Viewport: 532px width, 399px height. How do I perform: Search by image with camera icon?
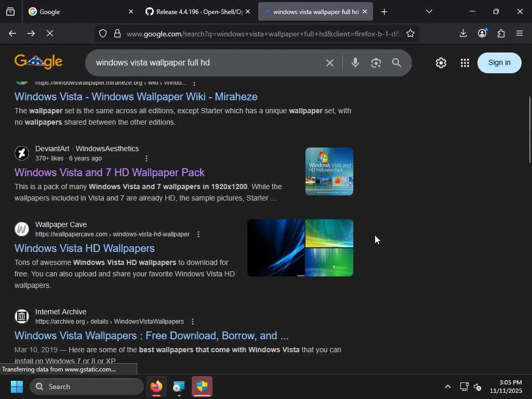[376, 63]
